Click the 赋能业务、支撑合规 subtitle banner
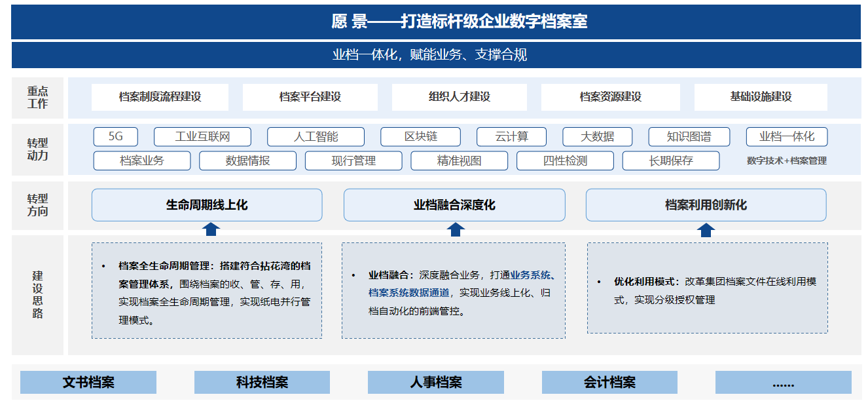This screenshot has width=868, height=401. pyautogui.click(x=436, y=55)
